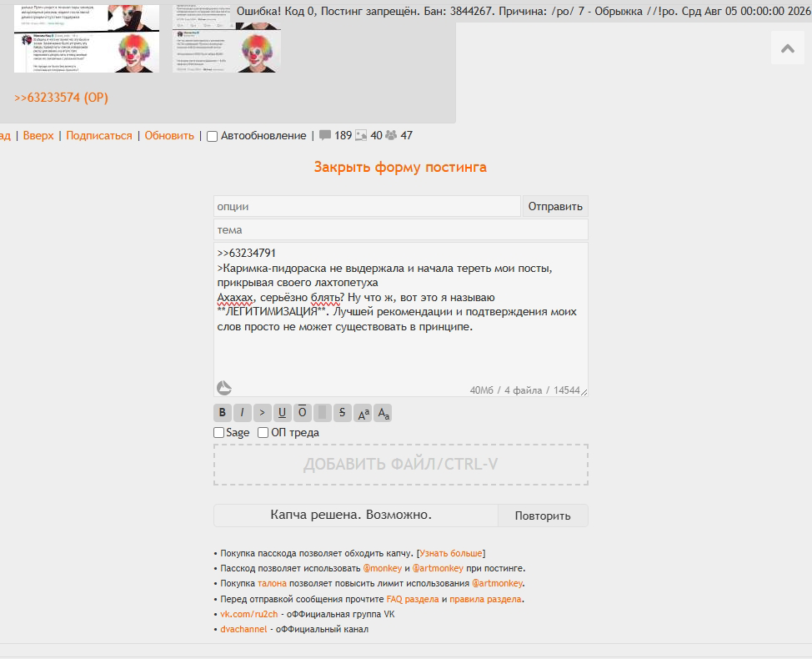812x659 pixels.
Task: Click the ДОБАВИТЬ ФАЙЛ/CTRL-V drop zone
Action: coord(401,464)
